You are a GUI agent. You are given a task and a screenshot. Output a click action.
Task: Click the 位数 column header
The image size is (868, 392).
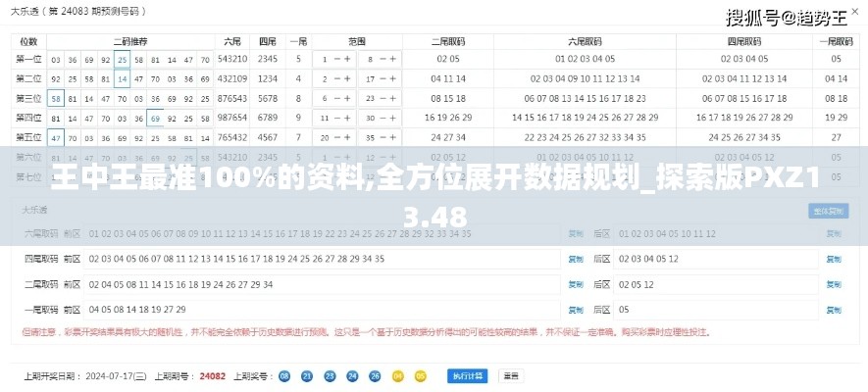(28, 41)
